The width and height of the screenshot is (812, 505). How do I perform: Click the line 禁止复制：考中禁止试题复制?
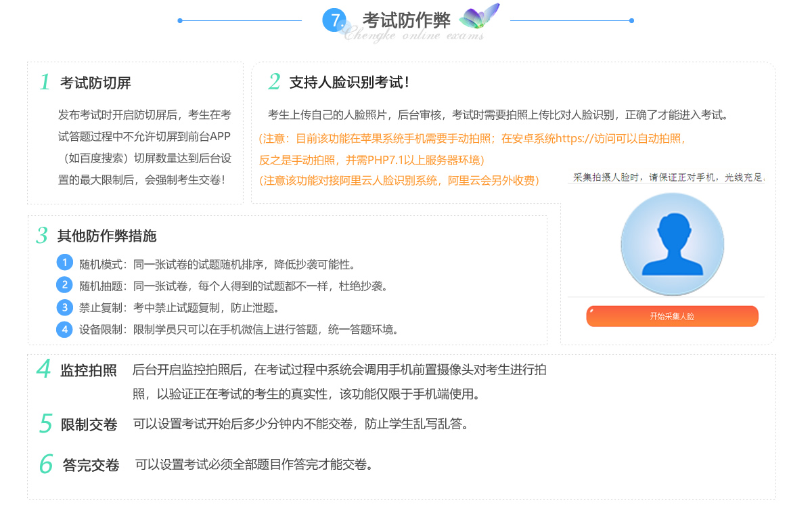[179, 308]
